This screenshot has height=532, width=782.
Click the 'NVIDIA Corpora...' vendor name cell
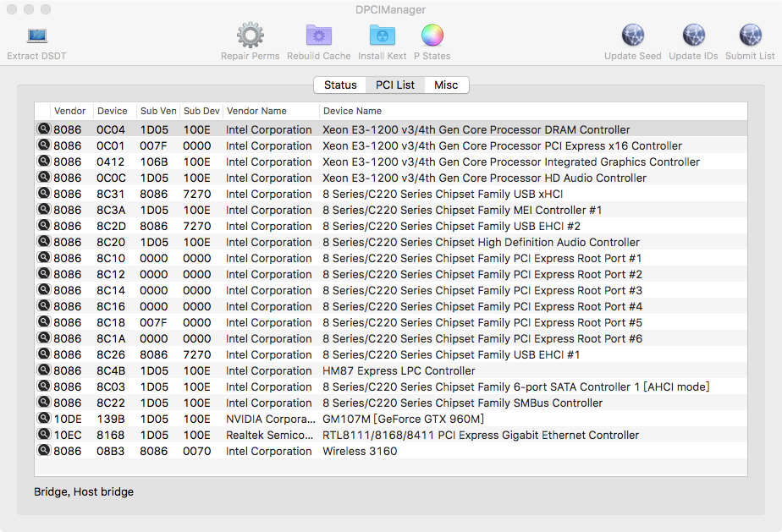[270, 419]
